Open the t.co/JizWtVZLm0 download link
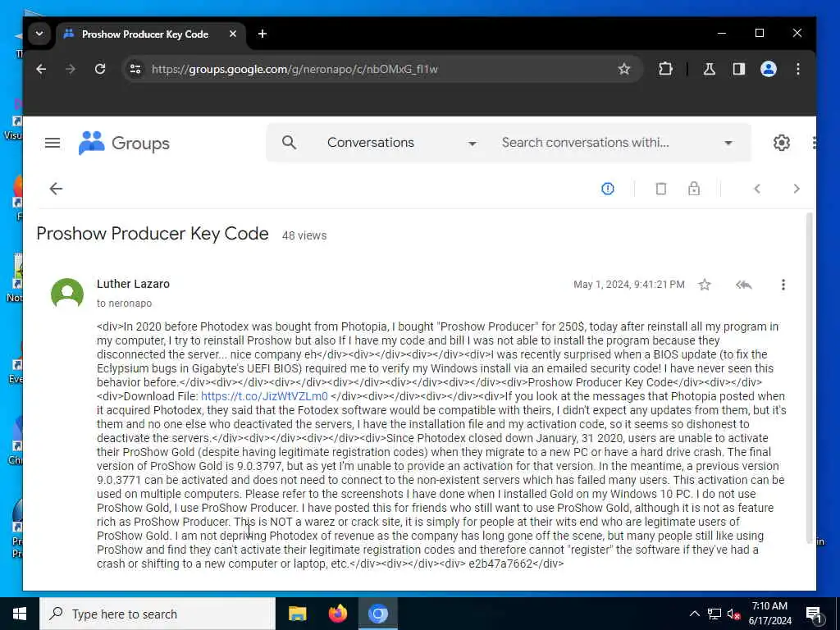 pos(264,396)
